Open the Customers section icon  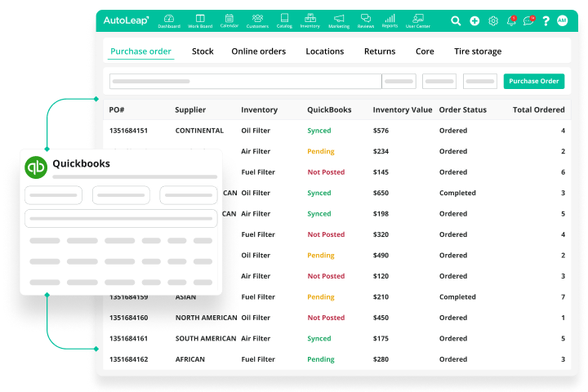click(257, 20)
